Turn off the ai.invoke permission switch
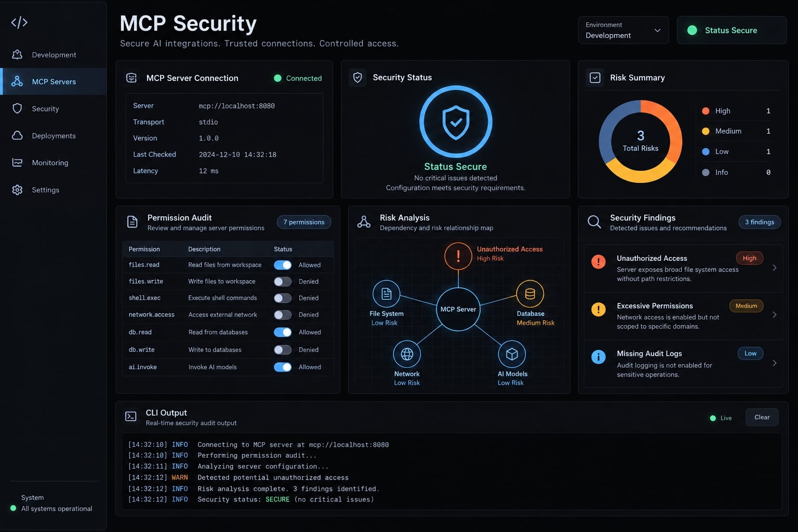Viewport: 798px width, 532px height. (283, 367)
